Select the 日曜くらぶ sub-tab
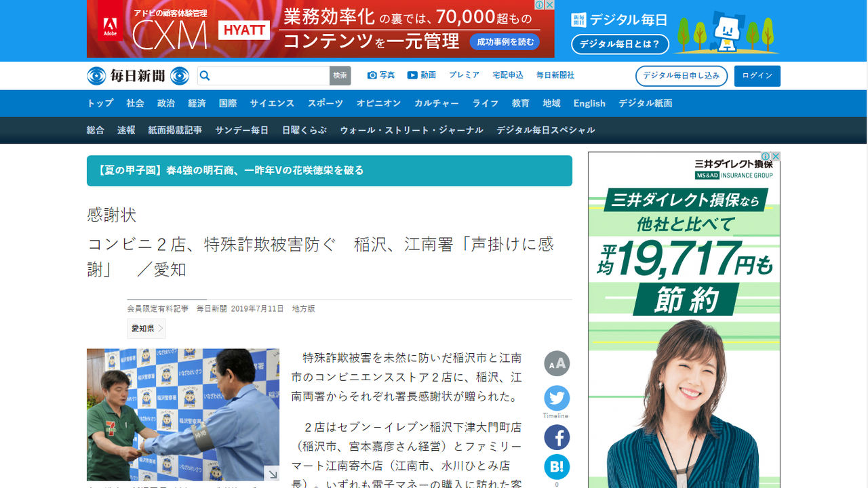The image size is (868, 488). [304, 129]
